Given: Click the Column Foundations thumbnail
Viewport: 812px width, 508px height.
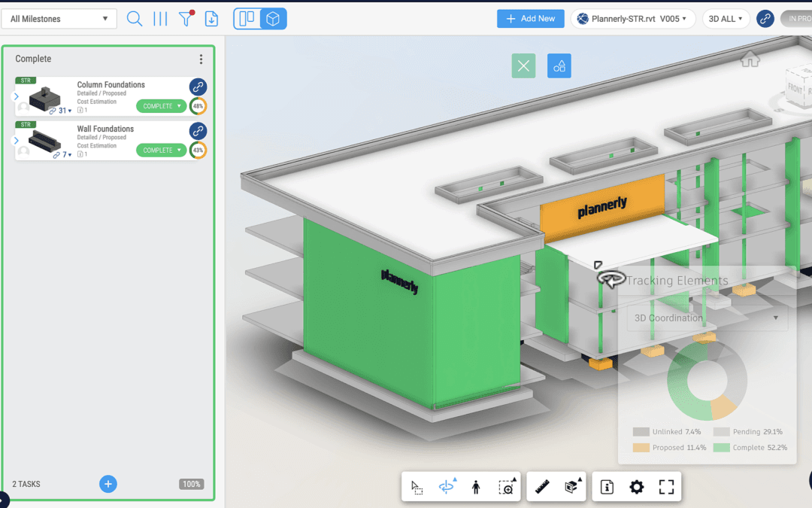Looking at the screenshot, I should 44,98.
